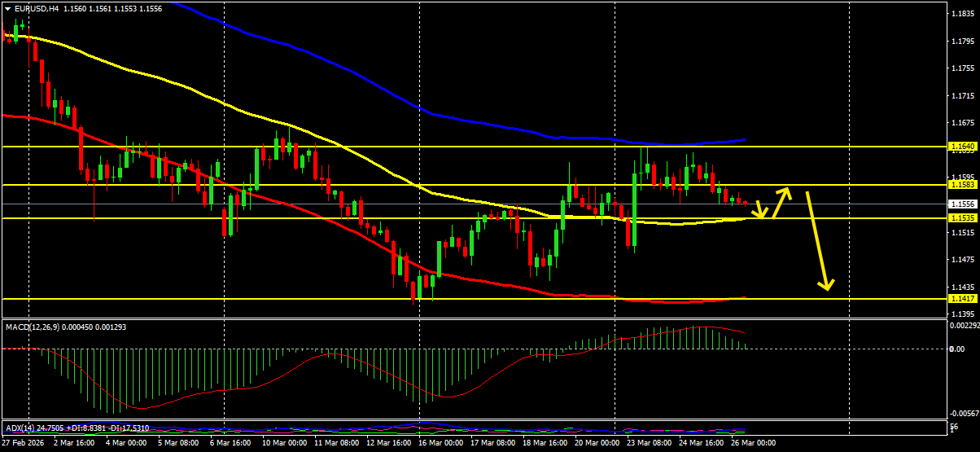The image size is (980, 452).
Task: Select the 1.1535 level price tag
Action: [962, 218]
